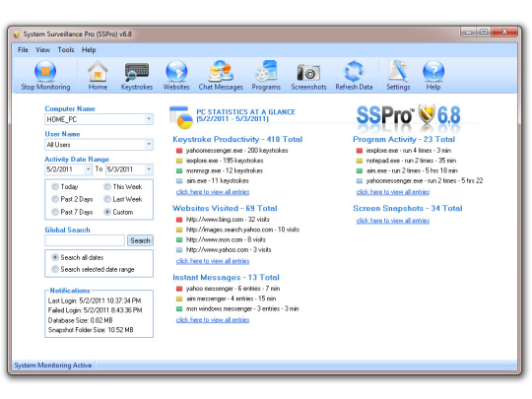Click the Help question mark icon
Image resolution: width=532 pixels, height=399 pixels.
pyautogui.click(x=433, y=71)
